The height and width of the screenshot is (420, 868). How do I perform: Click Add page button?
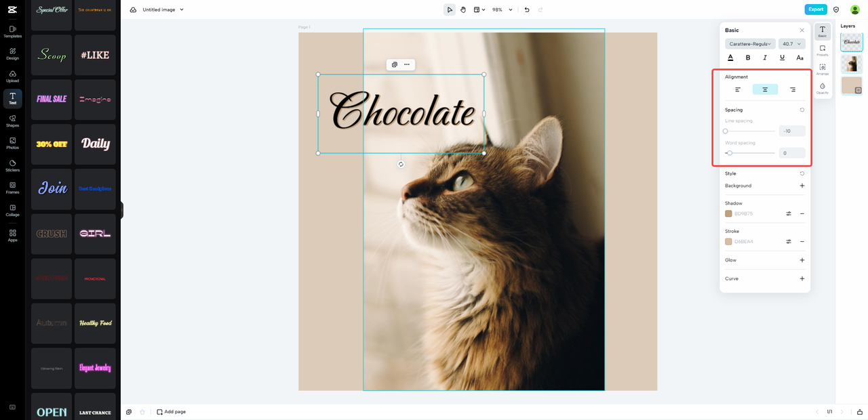pos(171,412)
